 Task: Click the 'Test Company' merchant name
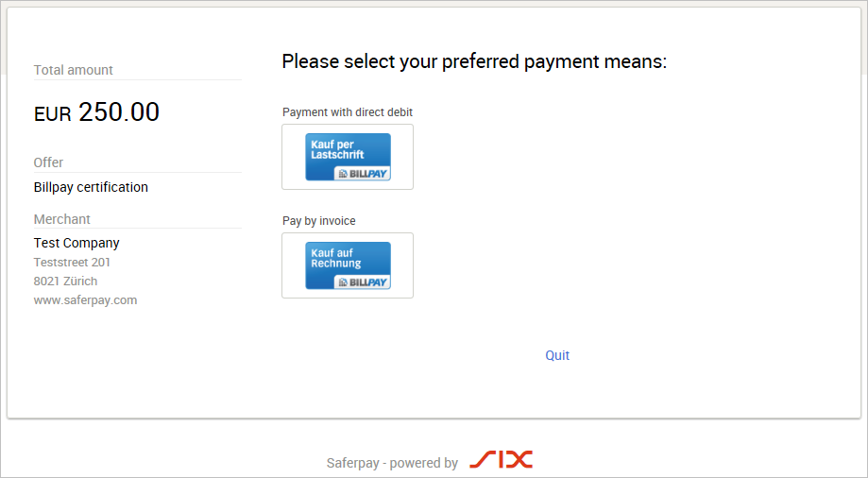coord(77,243)
